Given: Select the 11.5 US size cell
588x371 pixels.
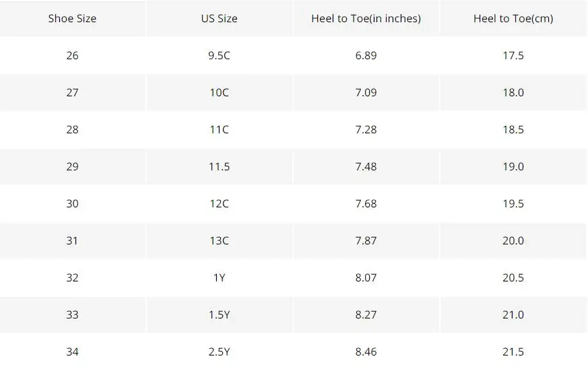Looking at the screenshot, I should click(220, 166).
